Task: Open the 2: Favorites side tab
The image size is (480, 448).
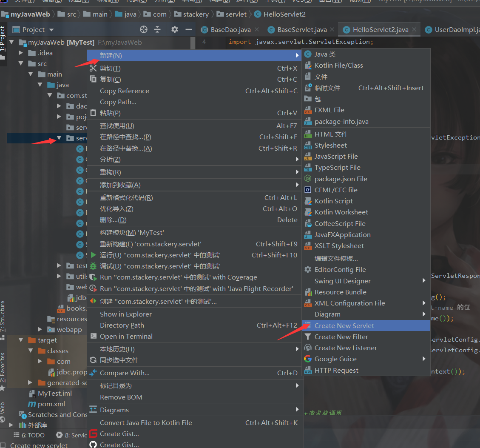Action: [x=3, y=371]
